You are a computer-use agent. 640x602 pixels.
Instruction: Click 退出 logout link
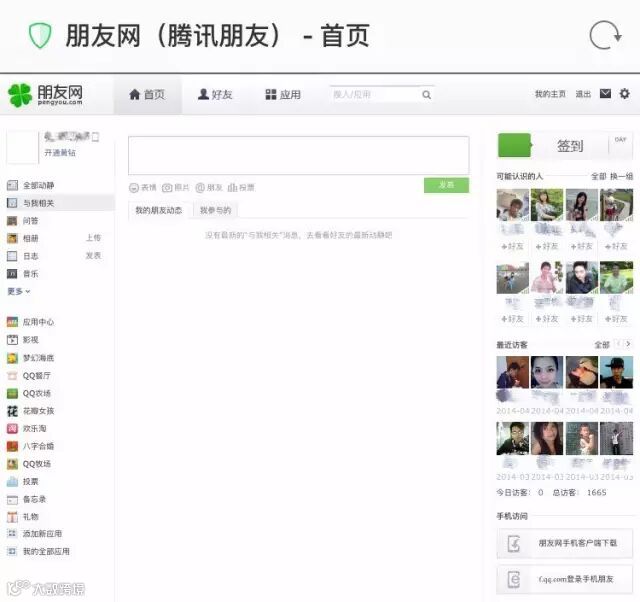pyautogui.click(x=583, y=94)
